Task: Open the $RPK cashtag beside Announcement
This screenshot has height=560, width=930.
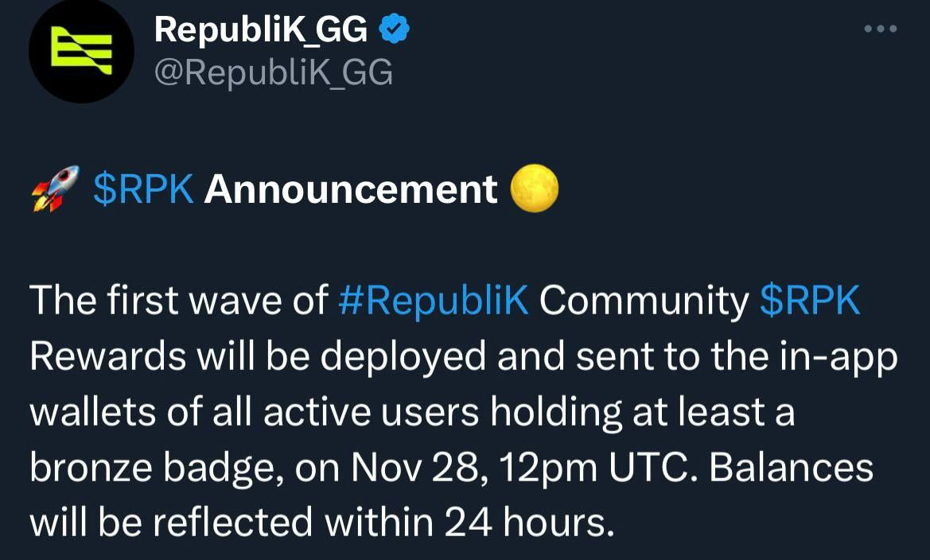Action: click(x=143, y=189)
